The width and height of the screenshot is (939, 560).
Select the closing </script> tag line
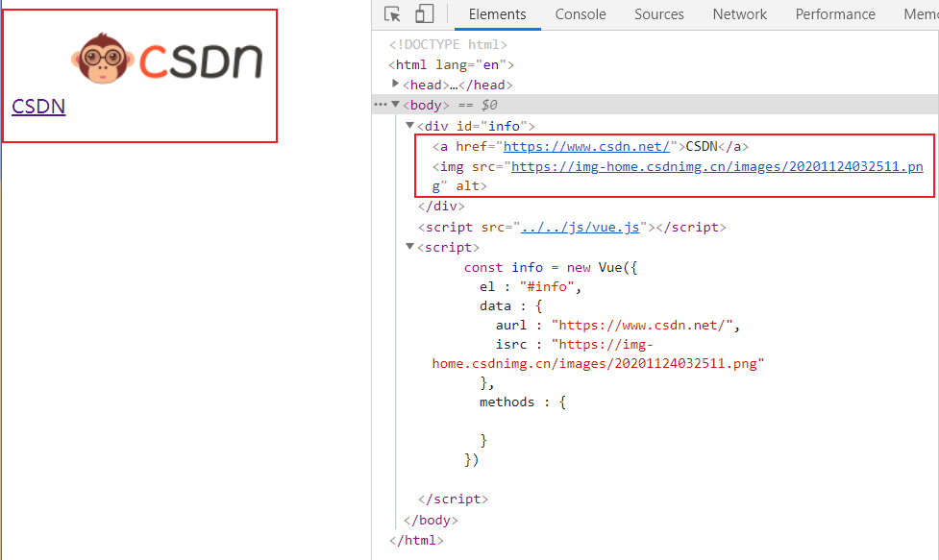[454, 499]
